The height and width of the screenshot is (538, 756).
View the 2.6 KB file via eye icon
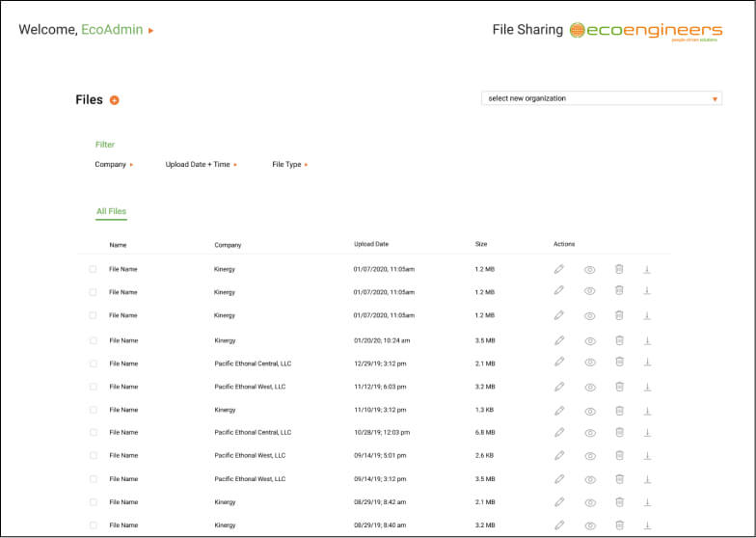[590, 456]
